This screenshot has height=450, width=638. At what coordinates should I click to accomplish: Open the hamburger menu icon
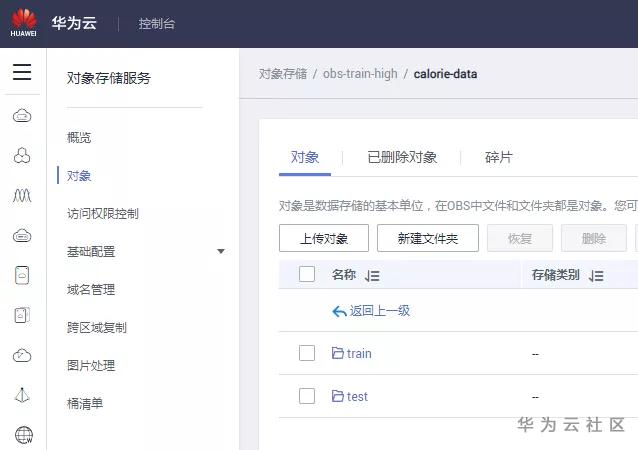click(x=22, y=72)
